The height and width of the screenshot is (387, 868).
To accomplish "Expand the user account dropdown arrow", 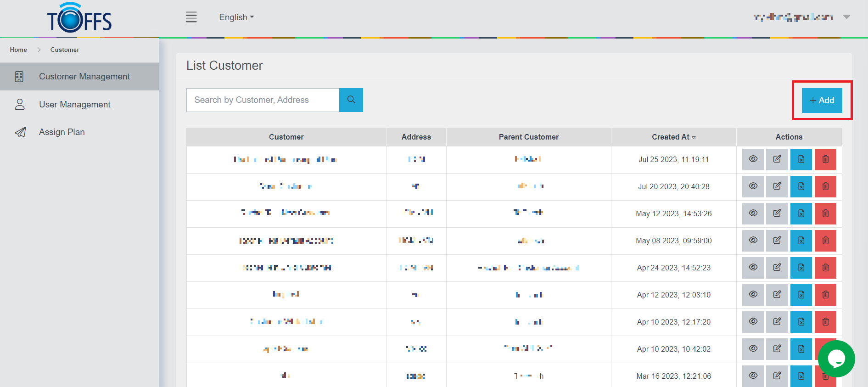I will coord(846,17).
